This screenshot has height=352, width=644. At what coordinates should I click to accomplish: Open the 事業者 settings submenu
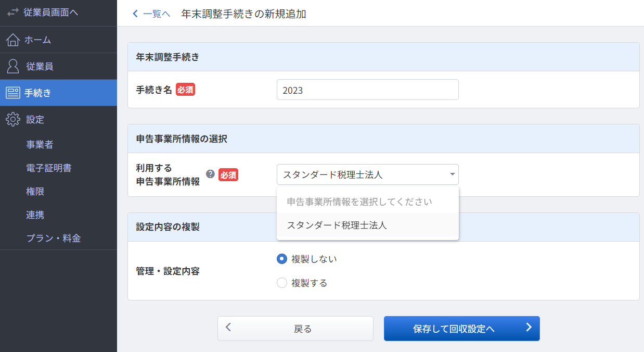pyautogui.click(x=40, y=145)
